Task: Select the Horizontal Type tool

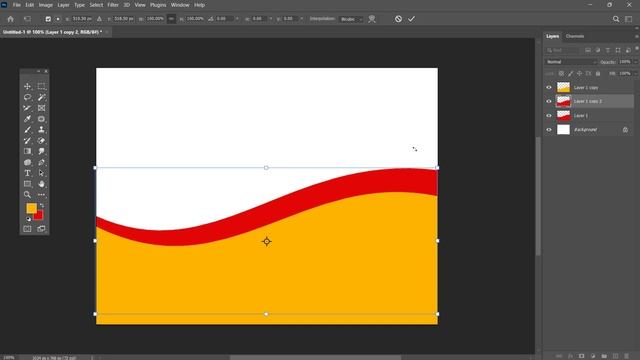Action: (x=27, y=173)
